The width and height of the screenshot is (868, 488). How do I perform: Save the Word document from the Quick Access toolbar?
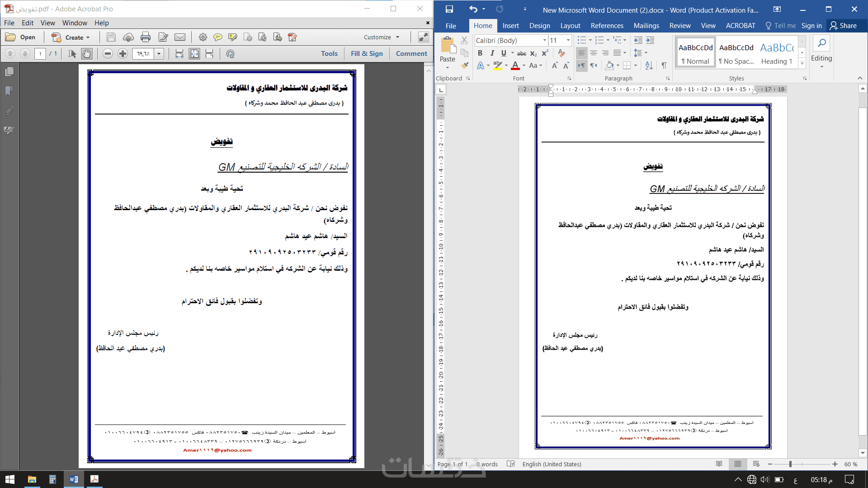tap(449, 9)
